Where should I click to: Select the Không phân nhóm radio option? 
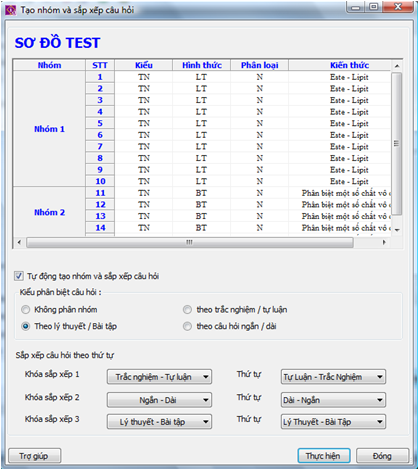[26, 310]
